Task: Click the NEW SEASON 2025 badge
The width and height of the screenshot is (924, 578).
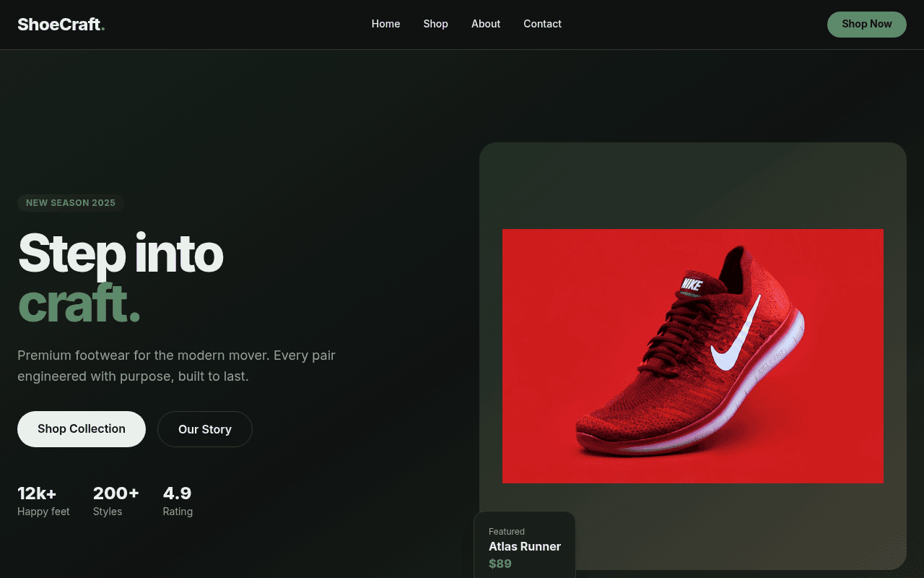Action: click(x=71, y=203)
